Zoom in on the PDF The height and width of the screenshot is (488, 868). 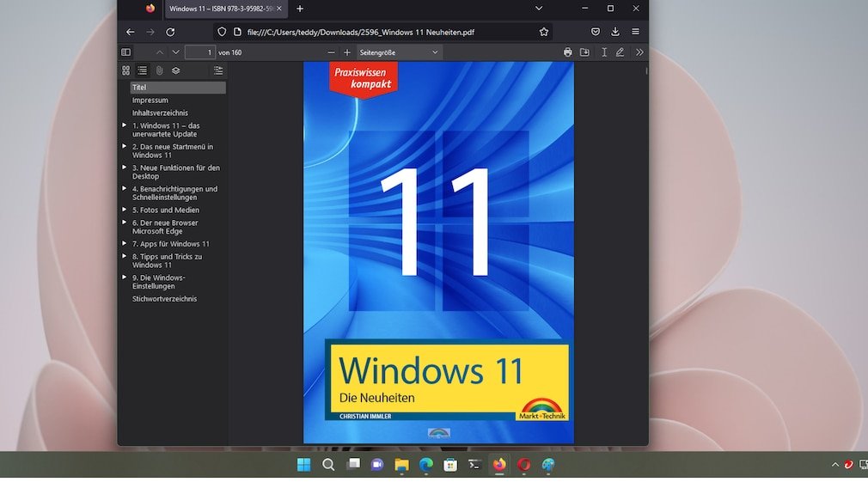tap(347, 52)
